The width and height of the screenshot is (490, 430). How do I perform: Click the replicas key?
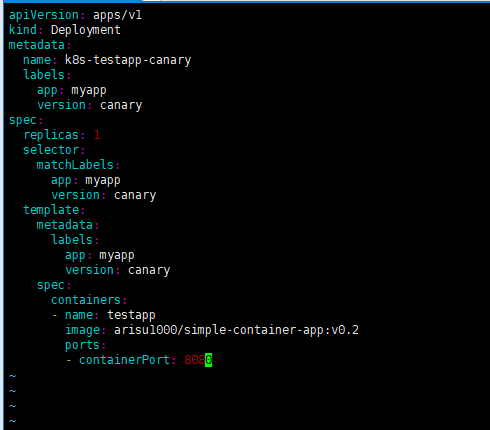pyautogui.click(x=51, y=135)
